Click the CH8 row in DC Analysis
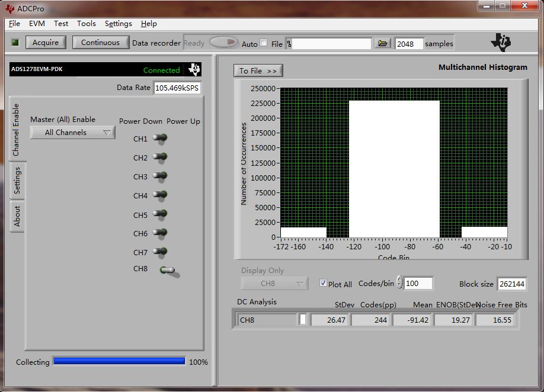 tap(376, 319)
